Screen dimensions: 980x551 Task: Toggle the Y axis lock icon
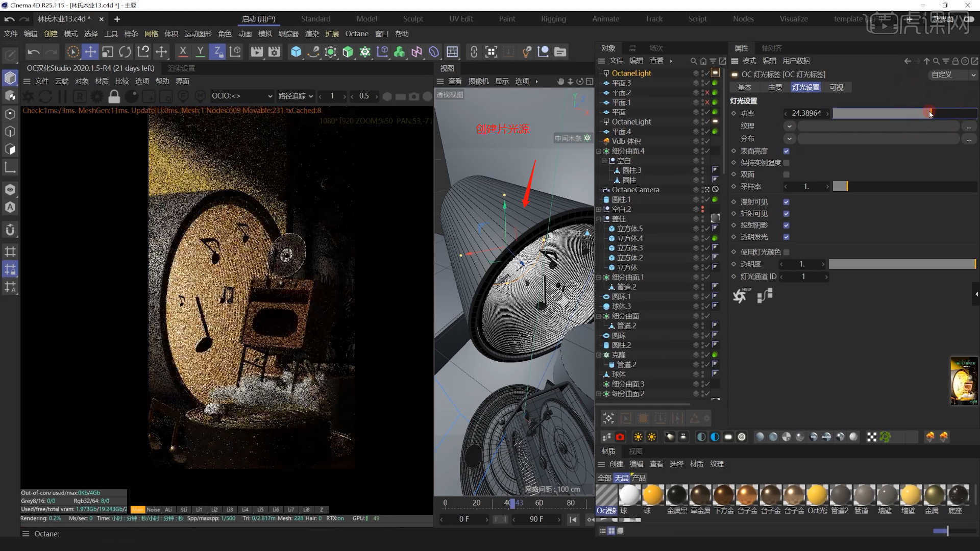200,52
